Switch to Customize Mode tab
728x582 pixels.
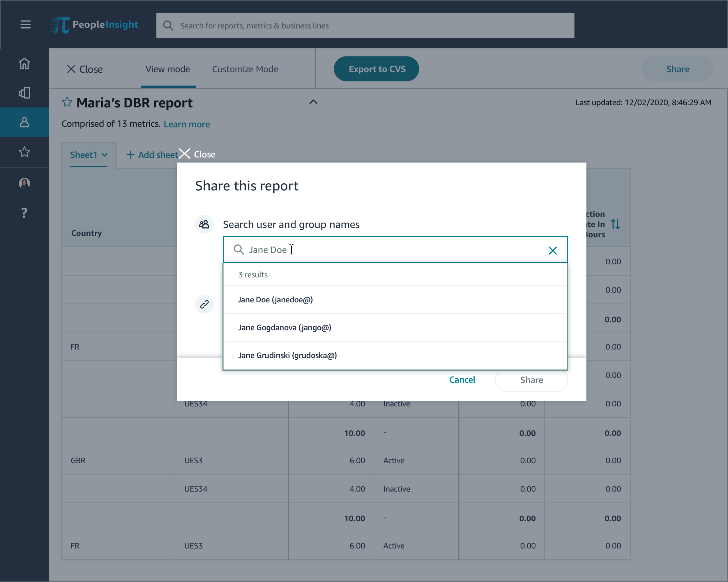(x=245, y=69)
